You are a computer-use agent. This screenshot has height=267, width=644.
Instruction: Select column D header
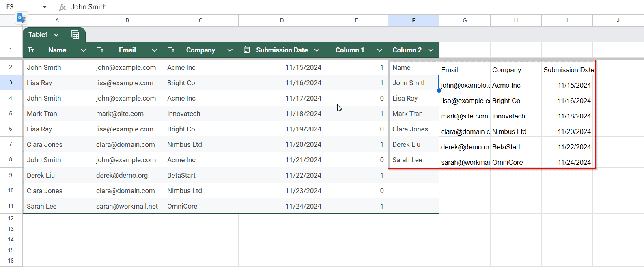[282, 20]
